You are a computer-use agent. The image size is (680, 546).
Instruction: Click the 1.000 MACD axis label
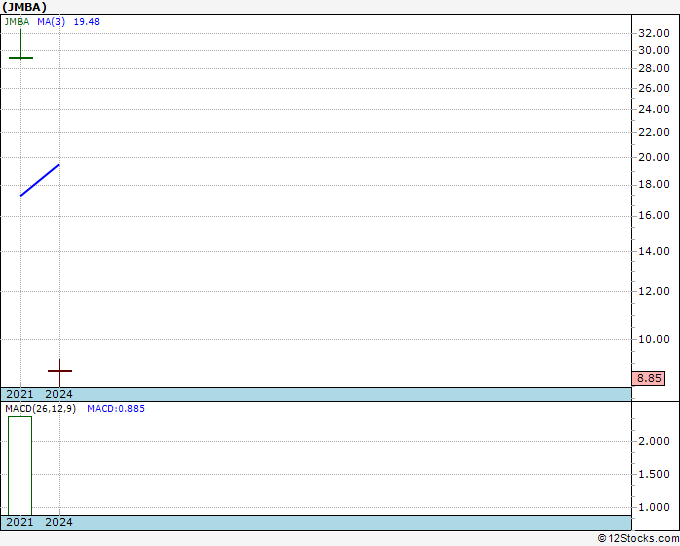[x=654, y=507]
